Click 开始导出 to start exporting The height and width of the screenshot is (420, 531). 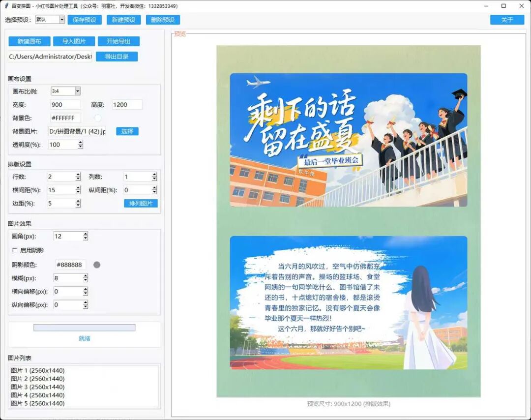tap(118, 41)
